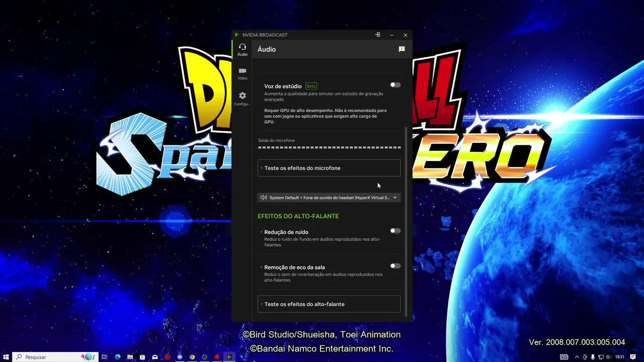This screenshot has height=362, width=644.
Task: Click the Áudio page title
Action: coord(267,49)
